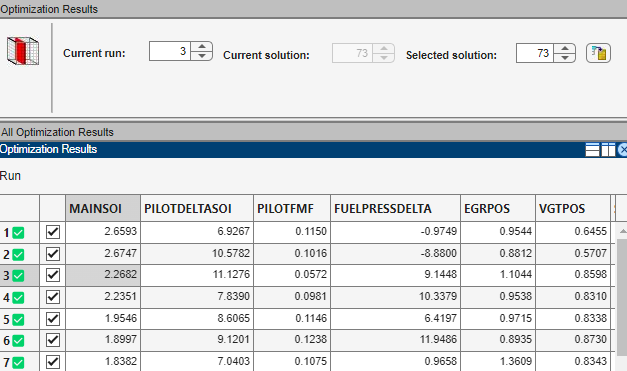Click green status icon in row 5
Screen dimensions: 627x371
point(18,319)
